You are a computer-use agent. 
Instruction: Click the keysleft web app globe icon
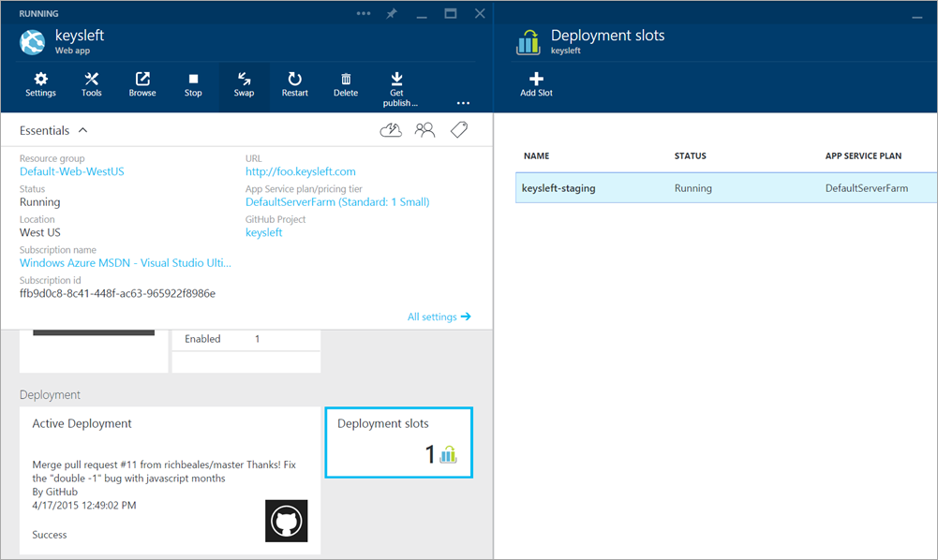[32, 42]
